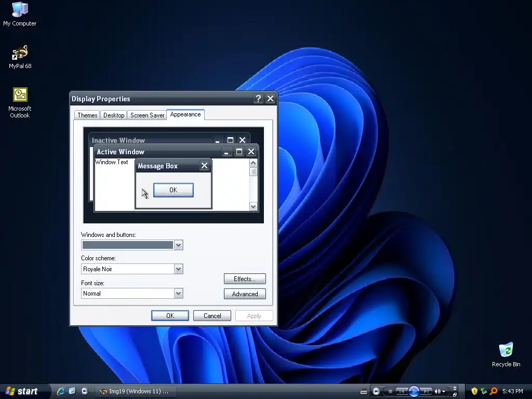Click Previous track in the taskbar media player
The image size is (532, 399).
point(402,391)
